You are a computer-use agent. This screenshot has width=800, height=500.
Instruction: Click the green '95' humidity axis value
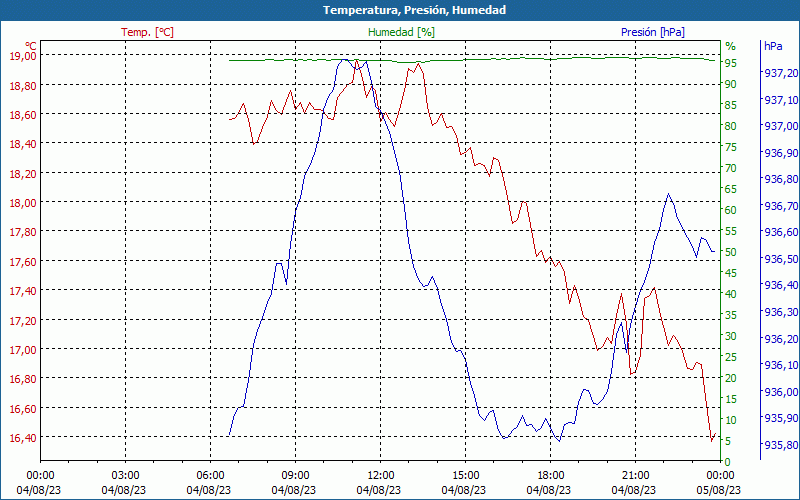(731, 63)
